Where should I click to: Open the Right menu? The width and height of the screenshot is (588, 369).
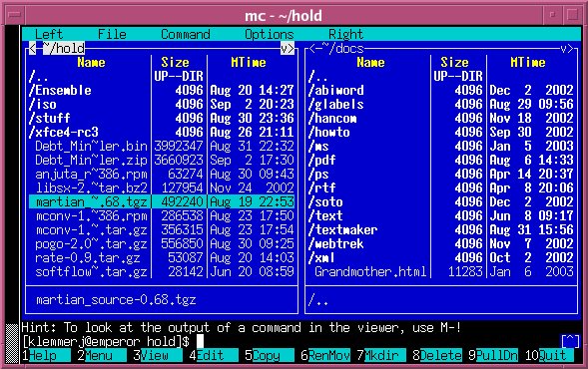pos(345,35)
